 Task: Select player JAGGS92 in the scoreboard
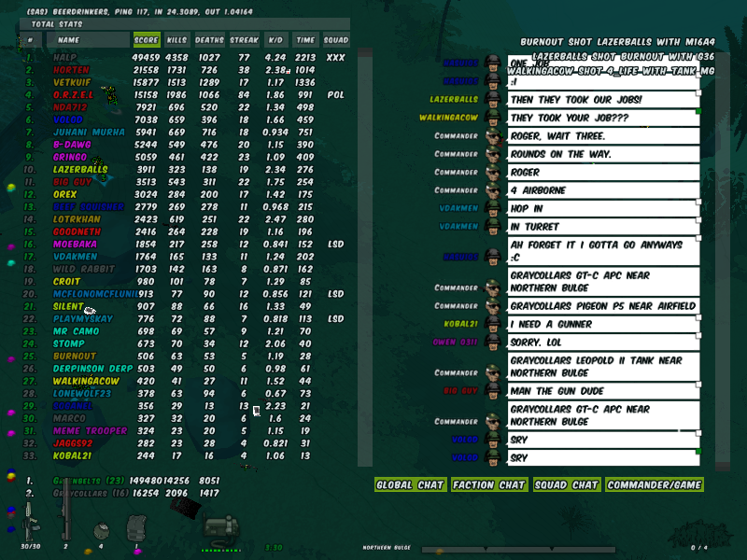(x=73, y=442)
